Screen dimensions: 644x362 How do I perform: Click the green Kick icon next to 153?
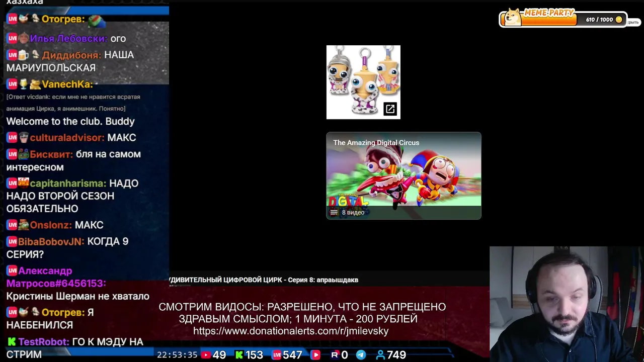[239, 355]
